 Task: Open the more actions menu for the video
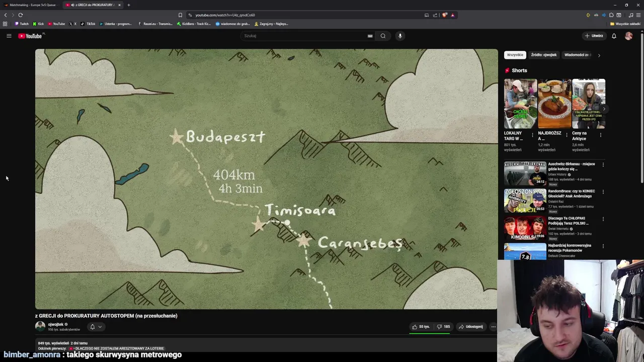(493, 327)
